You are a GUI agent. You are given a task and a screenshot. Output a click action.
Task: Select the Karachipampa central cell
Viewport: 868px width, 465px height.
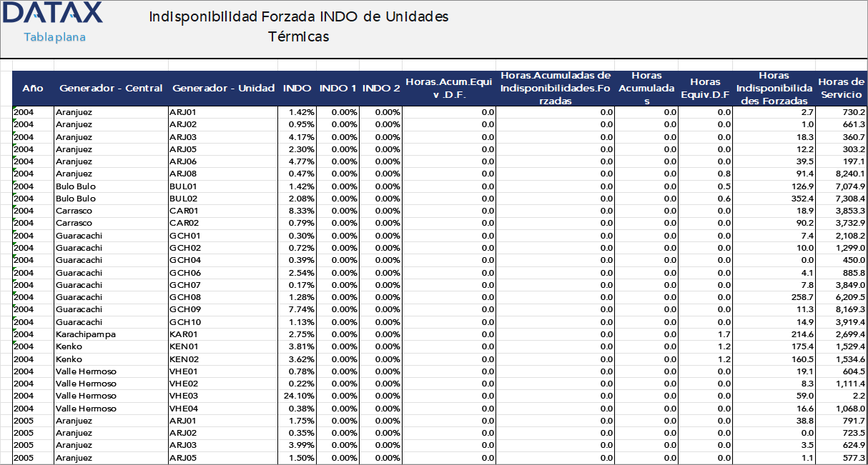(x=84, y=334)
